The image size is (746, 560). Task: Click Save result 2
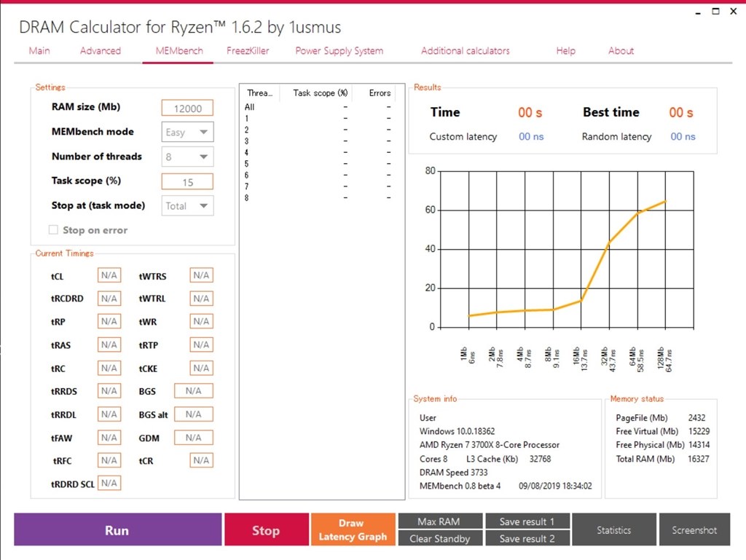tap(527, 538)
